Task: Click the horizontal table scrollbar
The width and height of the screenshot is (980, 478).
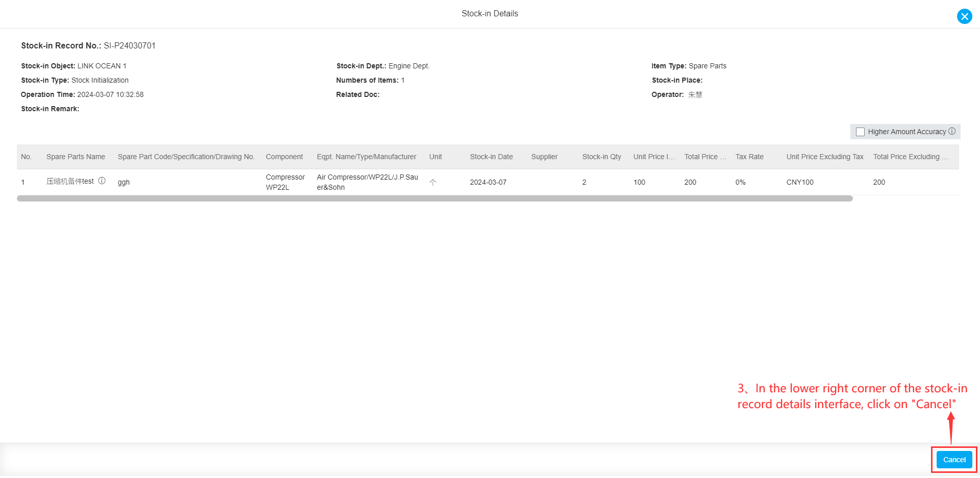Action: (x=434, y=198)
